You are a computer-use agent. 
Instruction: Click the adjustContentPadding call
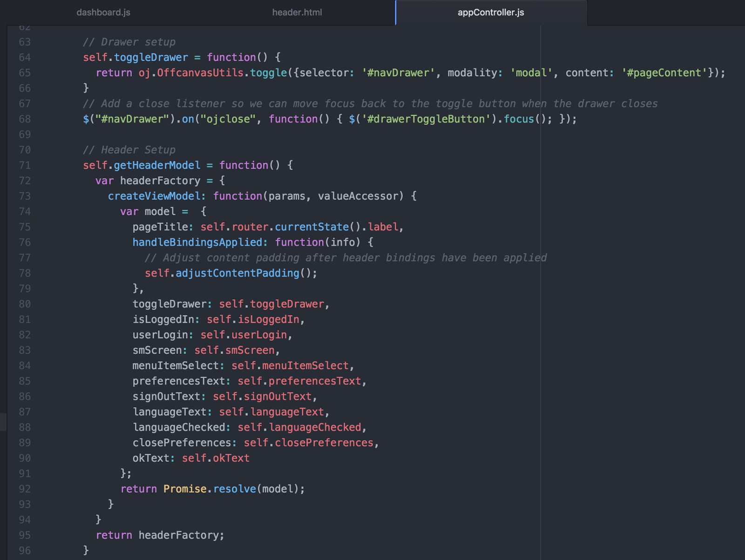[238, 273]
